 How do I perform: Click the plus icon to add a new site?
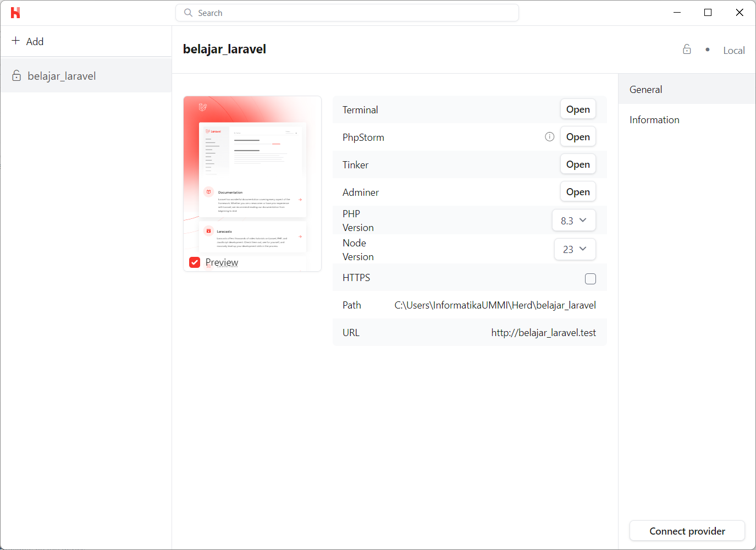coord(14,41)
